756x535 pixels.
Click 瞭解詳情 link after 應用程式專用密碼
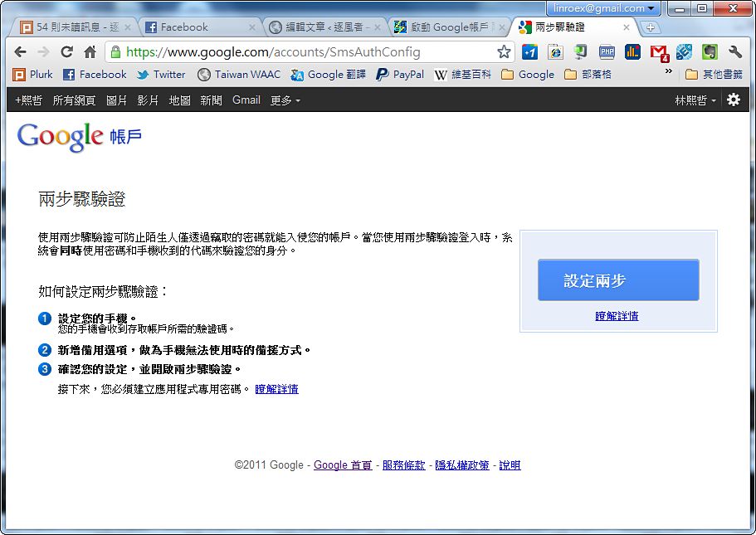click(276, 389)
